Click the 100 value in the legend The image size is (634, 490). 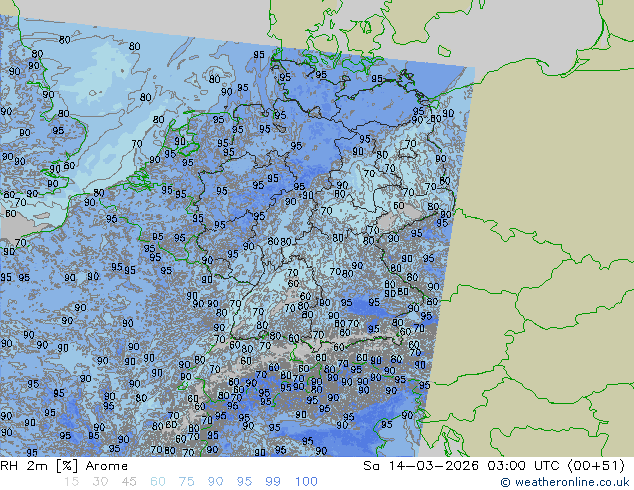(306, 482)
